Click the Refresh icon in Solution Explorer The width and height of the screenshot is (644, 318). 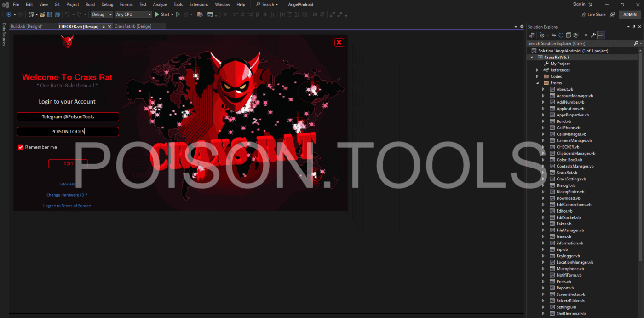pos(561,35)
